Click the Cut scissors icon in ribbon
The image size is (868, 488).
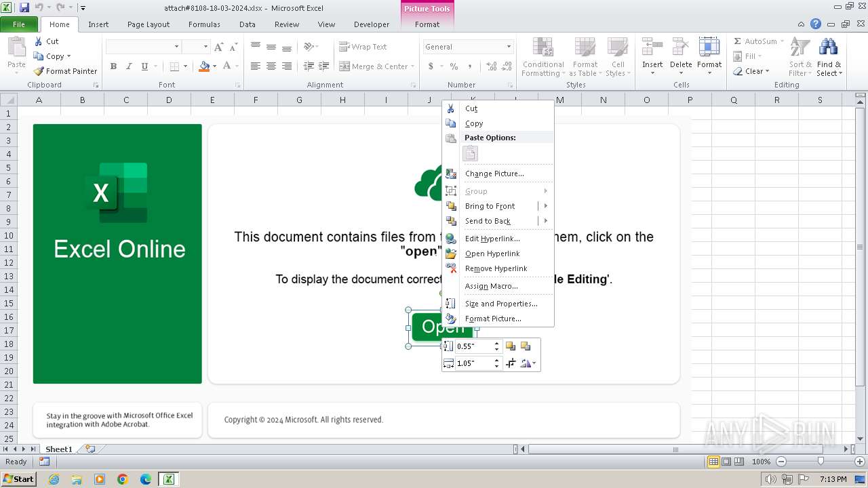click(x=38, y=41)
